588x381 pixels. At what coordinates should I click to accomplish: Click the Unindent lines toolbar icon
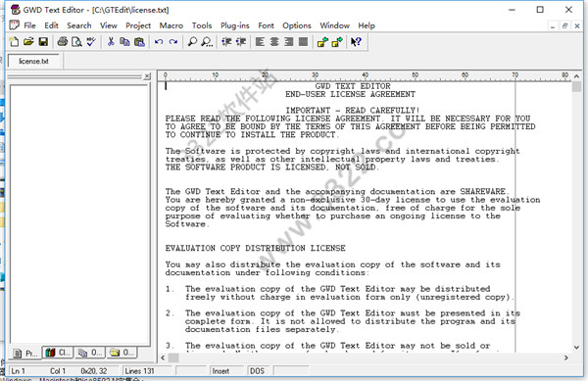[241, 41]
